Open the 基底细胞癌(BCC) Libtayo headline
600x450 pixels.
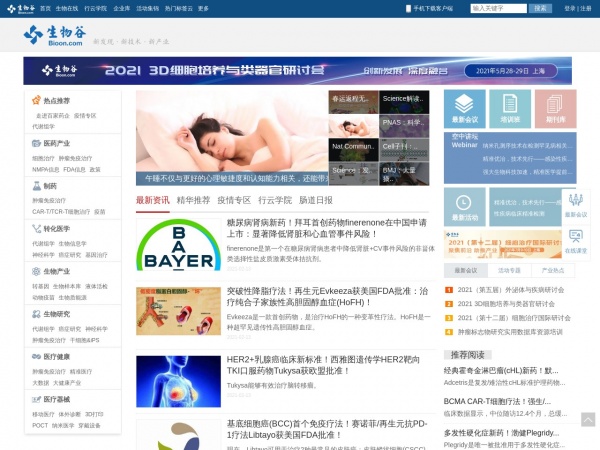coord(326,429)
